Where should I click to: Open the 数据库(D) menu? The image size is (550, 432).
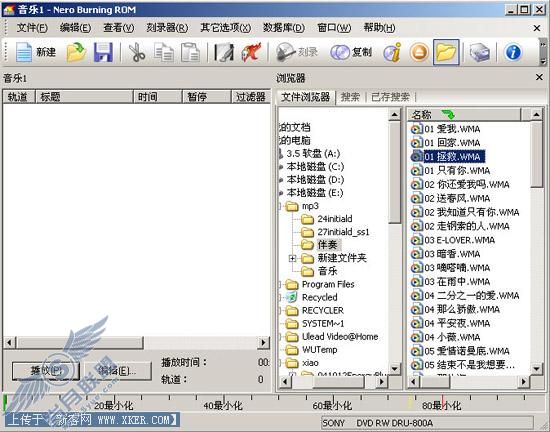(284, 27)
